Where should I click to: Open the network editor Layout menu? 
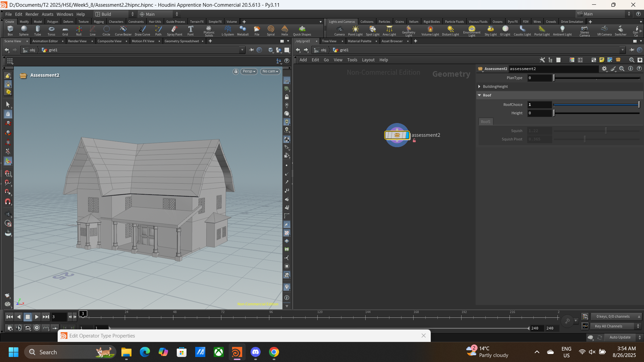(368, 60)
